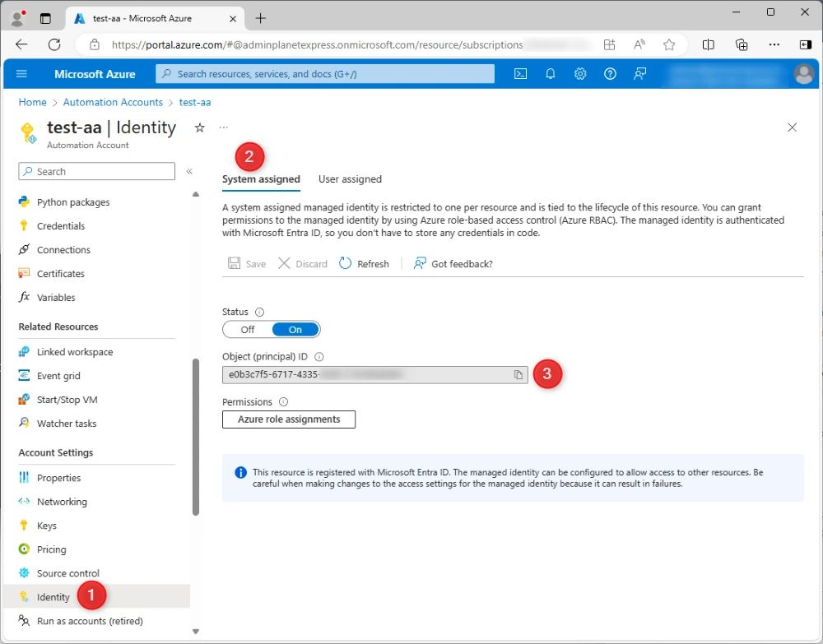Show info tooltip next to Object (principal) ID
This screenshot has height=644, width=823.
coord(319,357)
